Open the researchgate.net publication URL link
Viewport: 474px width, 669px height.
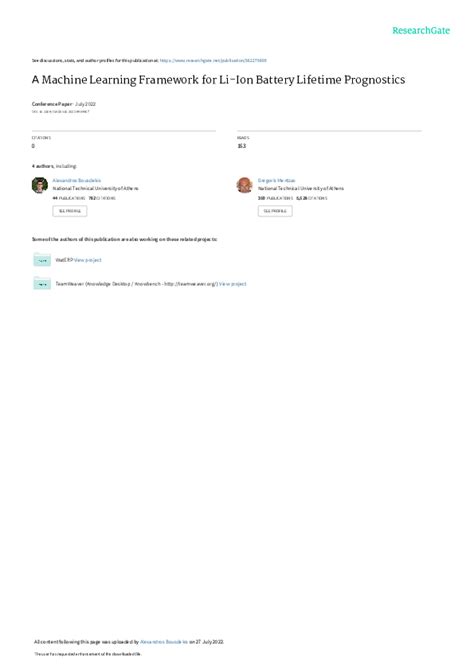[213, 61]
